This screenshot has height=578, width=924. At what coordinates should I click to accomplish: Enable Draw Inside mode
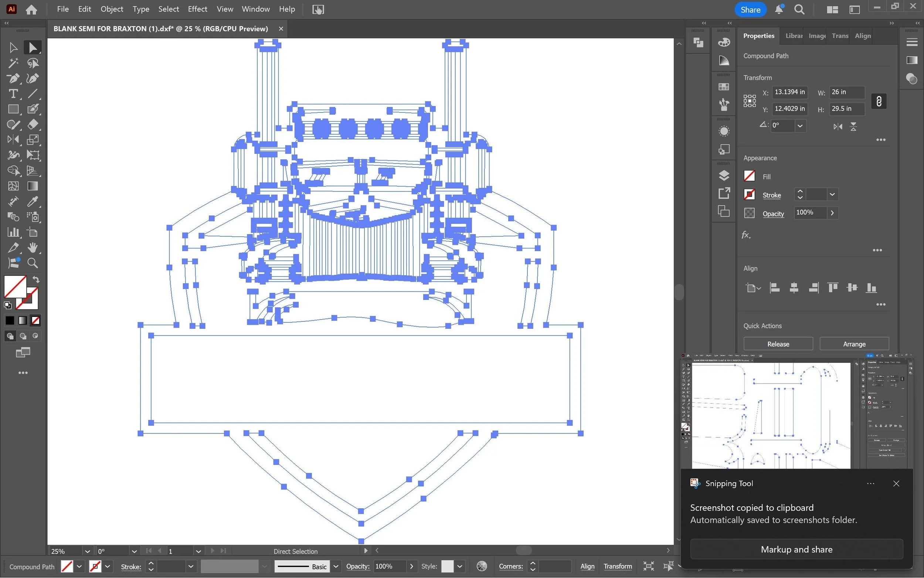[x=35, y=336]
